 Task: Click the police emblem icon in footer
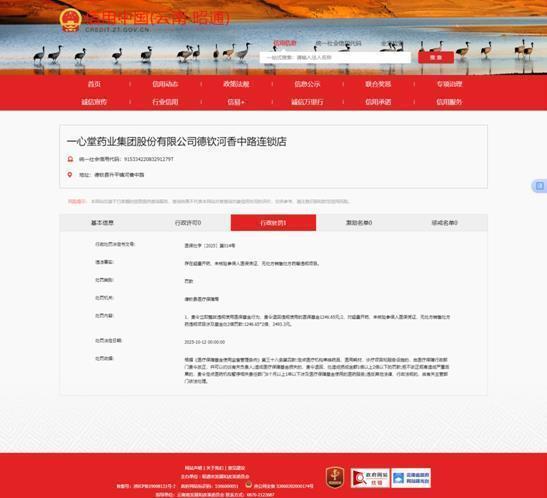click(x=248, y=484)
